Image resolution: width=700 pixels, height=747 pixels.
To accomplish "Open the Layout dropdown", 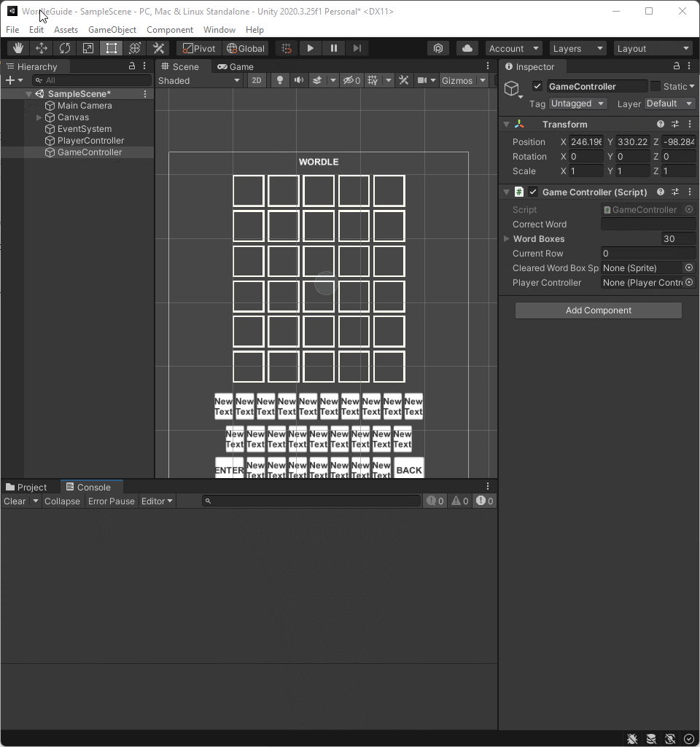I will 652,48.
